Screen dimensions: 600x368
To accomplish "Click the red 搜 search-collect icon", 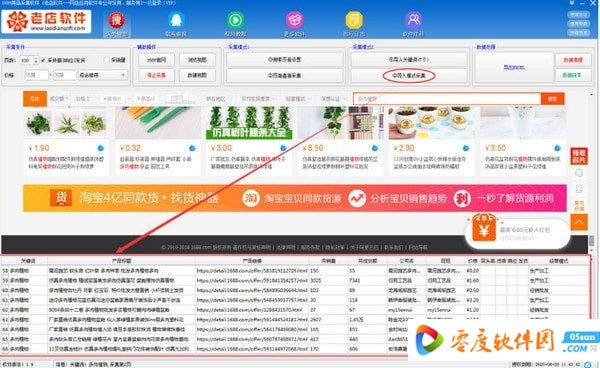I will tap(116, 20).
